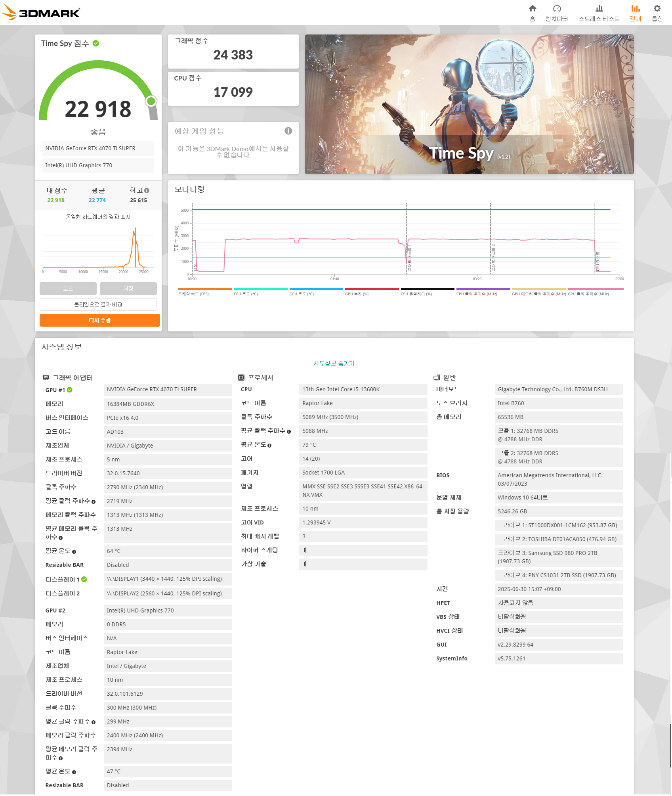The image size is (672, 796).
Task: Select the Results bar chart icon
Action: tap(636, 9)
